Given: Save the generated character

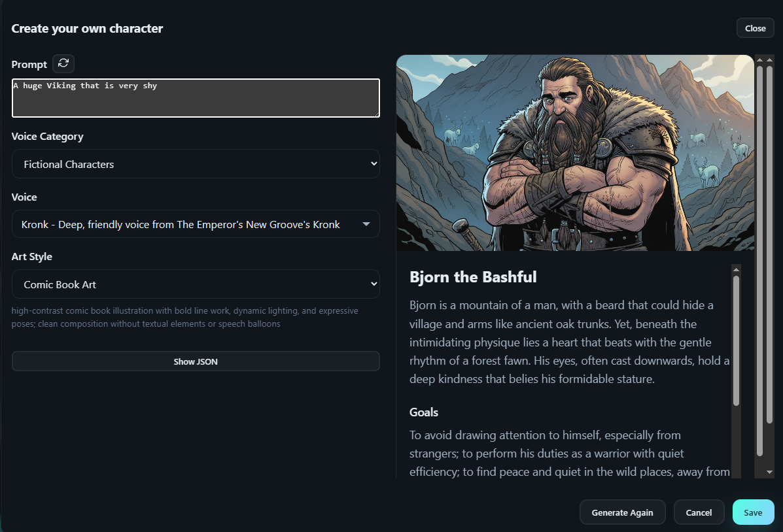Looking at the screenshot, I should [753, 512].
